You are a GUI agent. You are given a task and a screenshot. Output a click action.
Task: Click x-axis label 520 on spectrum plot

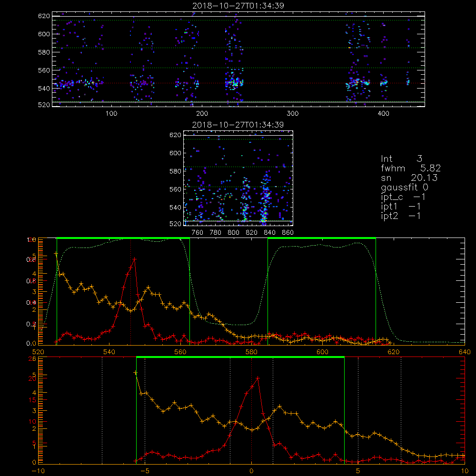[38, 352]
